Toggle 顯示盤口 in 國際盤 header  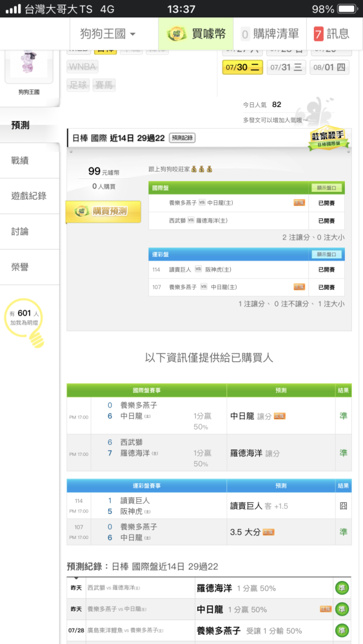pos(326,187)
